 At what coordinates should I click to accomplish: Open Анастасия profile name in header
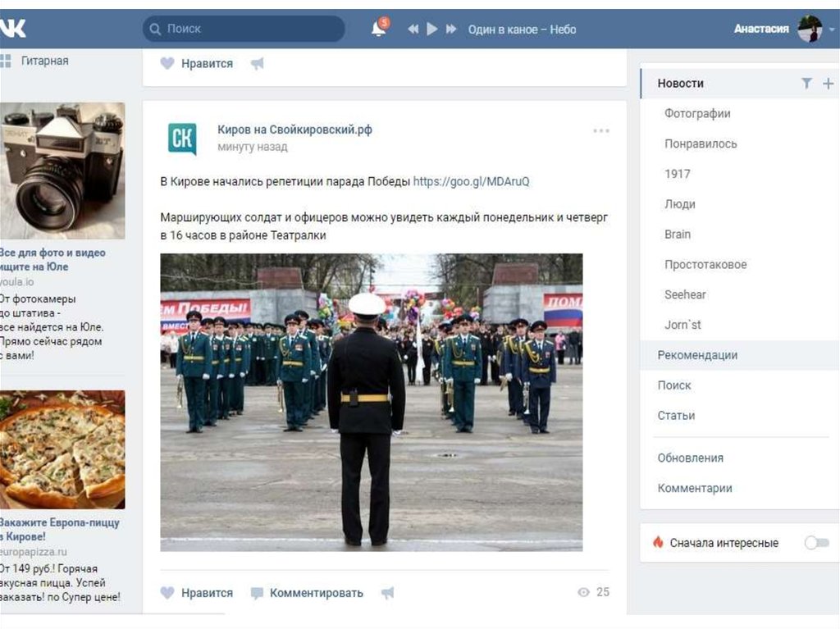tap(760, 29)
